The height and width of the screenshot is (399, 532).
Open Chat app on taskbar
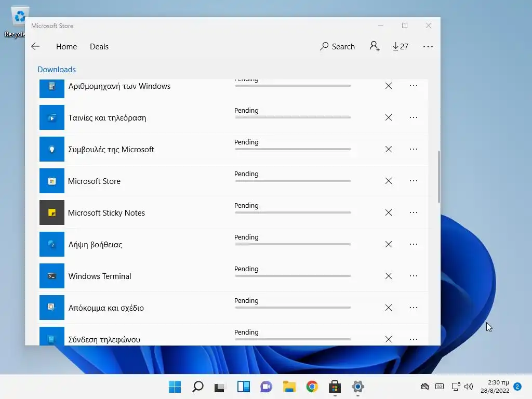267,387
